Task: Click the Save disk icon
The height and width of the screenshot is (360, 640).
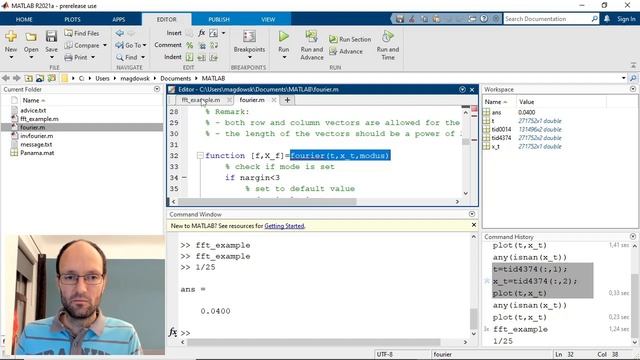Action: (x=51, y=36)
